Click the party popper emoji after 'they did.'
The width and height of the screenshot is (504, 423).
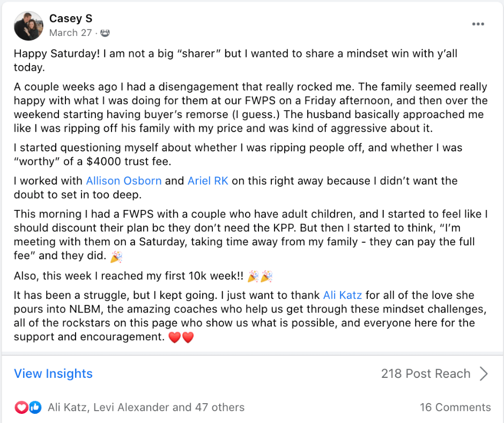tap(116, 257)
